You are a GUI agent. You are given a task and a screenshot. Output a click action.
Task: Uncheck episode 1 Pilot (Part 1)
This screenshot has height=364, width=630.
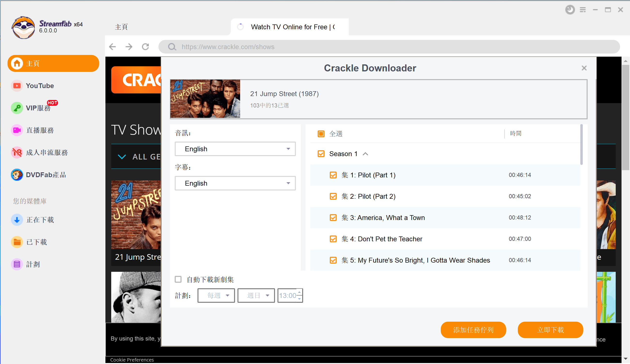point(333,175)
